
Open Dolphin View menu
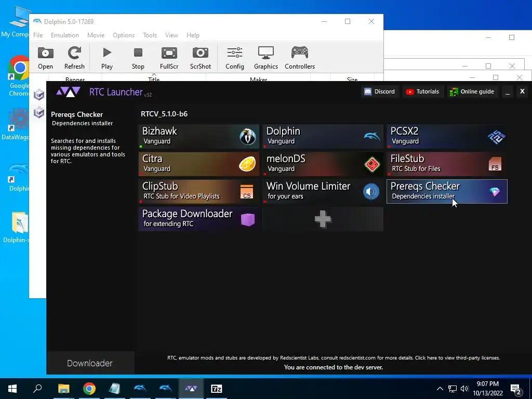tap(171, 35)
